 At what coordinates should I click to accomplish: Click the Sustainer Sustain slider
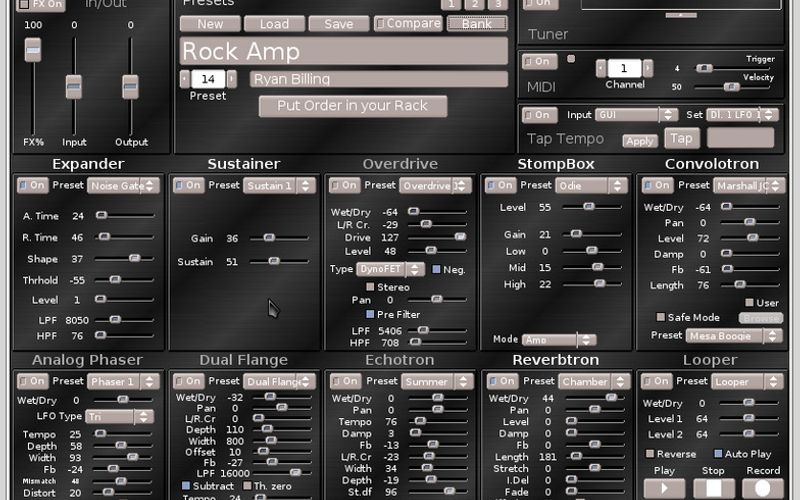(280, 261)
